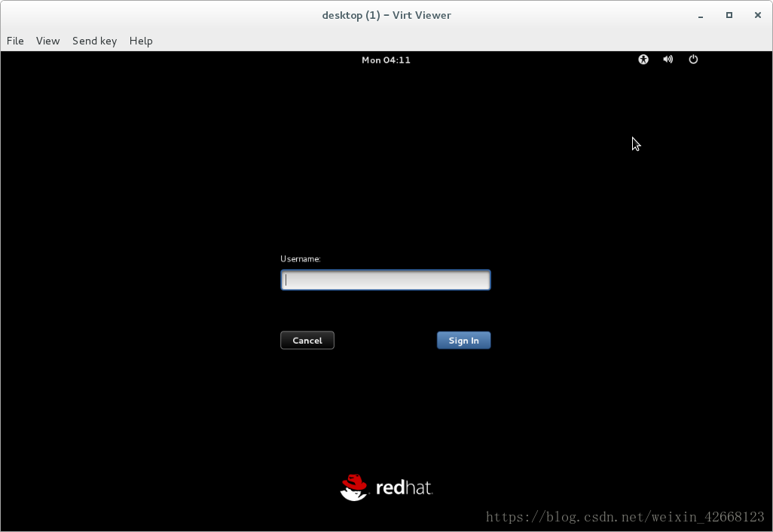The width and height of the screenshot is (773, 532).
Task: Focus the Username input field
Action: (386, 280)
